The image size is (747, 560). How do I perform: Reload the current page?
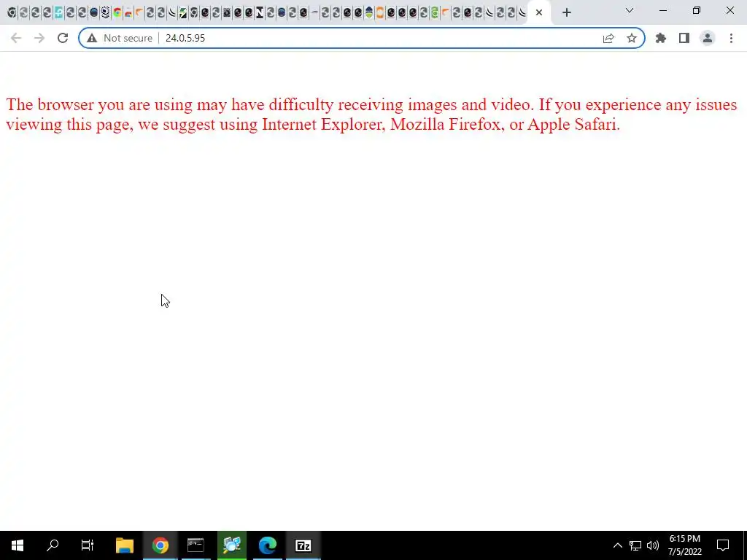63,38
